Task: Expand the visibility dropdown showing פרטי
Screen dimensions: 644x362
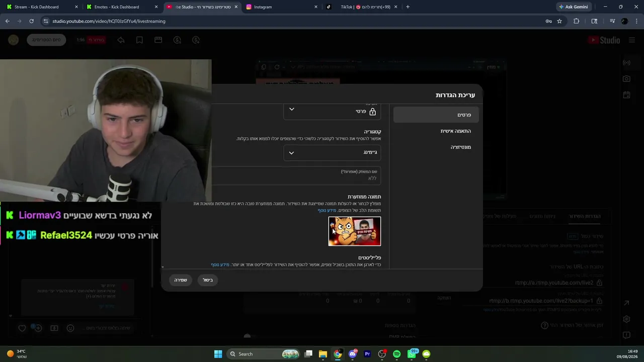Action: [332, 111]
